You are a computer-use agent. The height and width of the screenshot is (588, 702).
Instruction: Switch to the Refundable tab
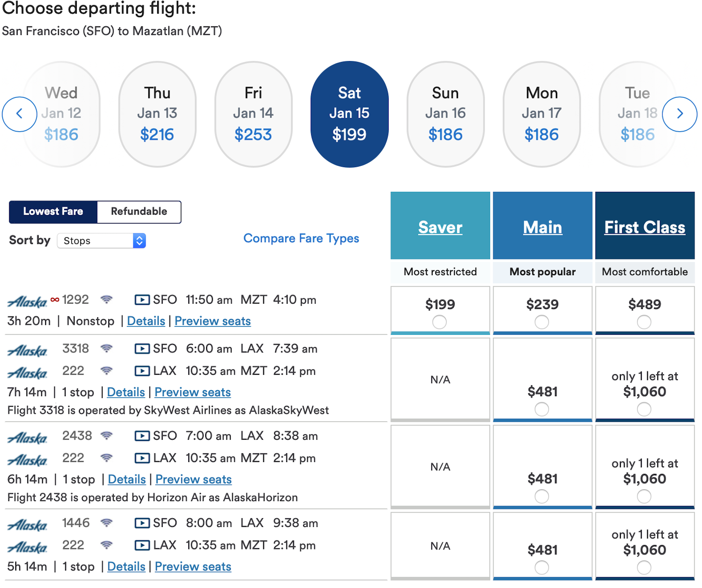[x=139, y=212]
